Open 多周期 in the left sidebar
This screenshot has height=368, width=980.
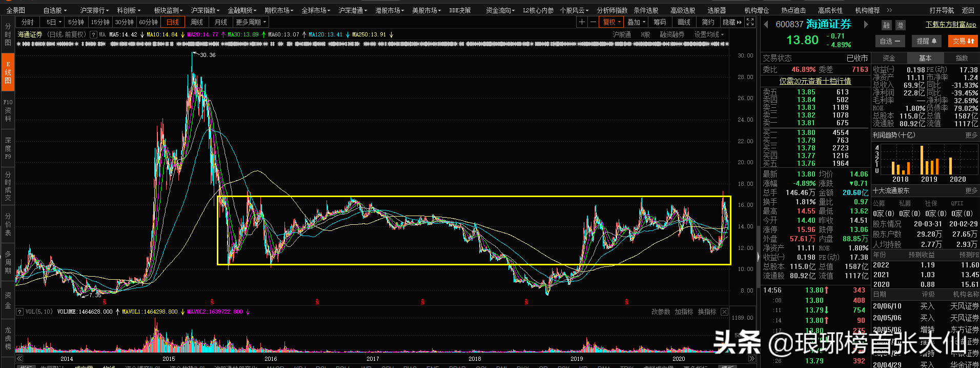coord(8,262)
